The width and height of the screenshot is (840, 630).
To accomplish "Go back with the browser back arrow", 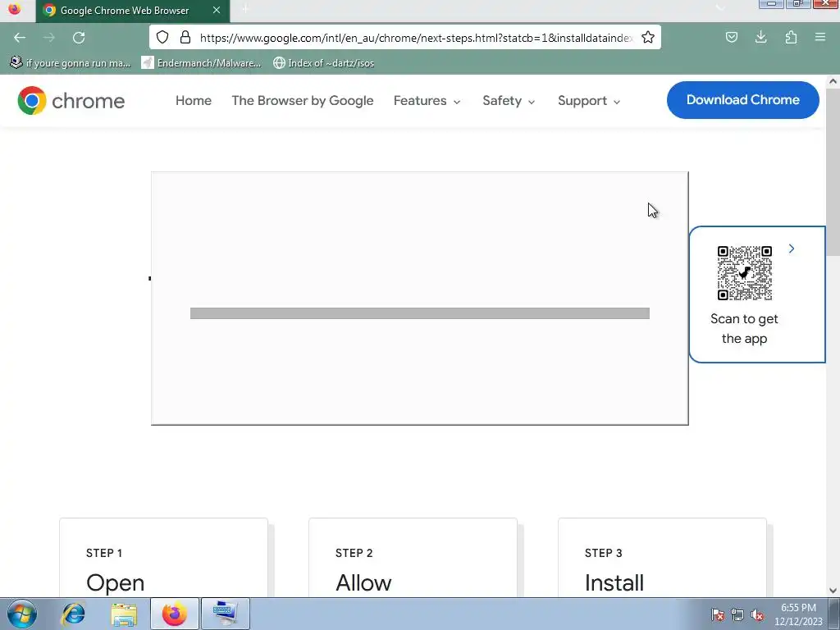I will tap(20, 38).
